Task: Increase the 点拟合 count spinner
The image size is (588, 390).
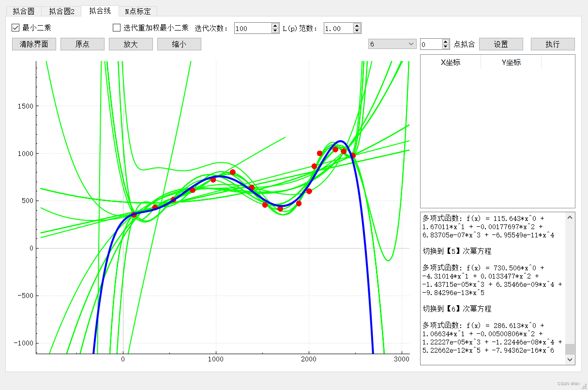Action: [x=446, y=42]
